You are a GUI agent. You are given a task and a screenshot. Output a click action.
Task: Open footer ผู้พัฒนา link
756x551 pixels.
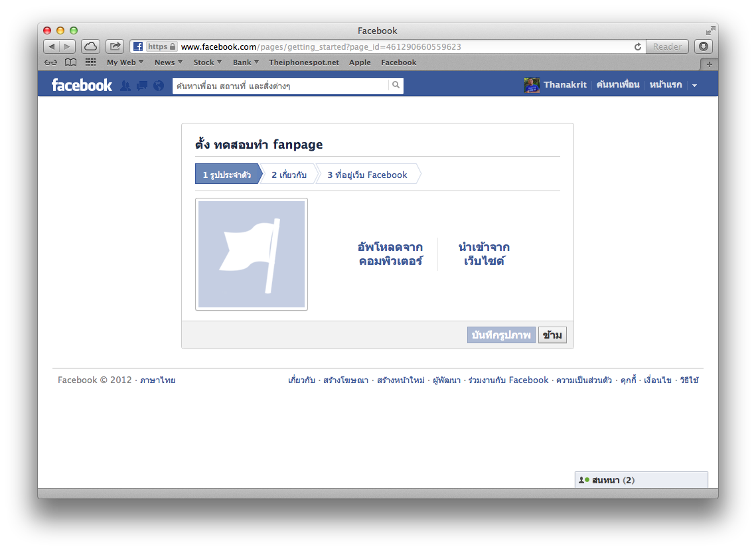click(447, 380)
